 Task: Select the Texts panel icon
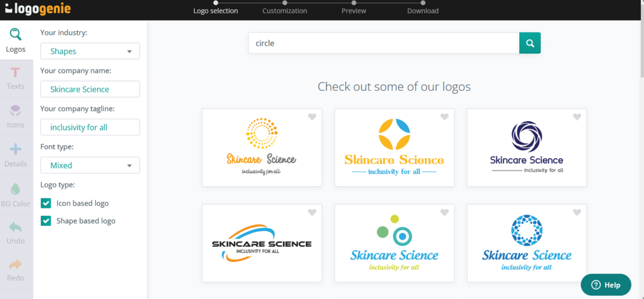[x=15, y=78]
